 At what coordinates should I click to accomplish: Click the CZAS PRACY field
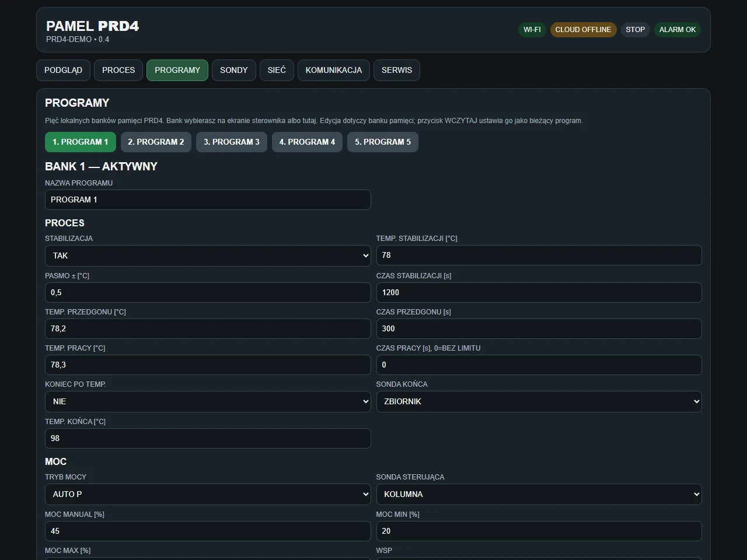pyautogui.click(x=539, y=365)
